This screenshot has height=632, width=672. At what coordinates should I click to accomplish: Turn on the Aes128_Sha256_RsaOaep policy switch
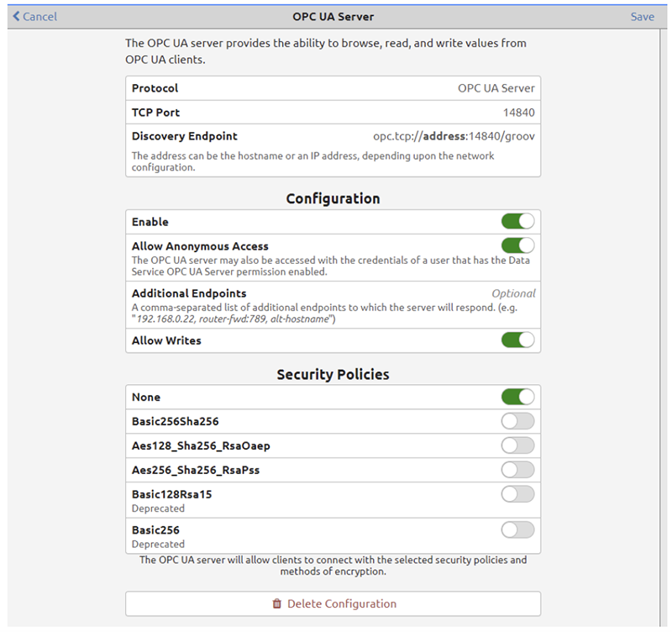pyautogui.click(x=517, y=445)
